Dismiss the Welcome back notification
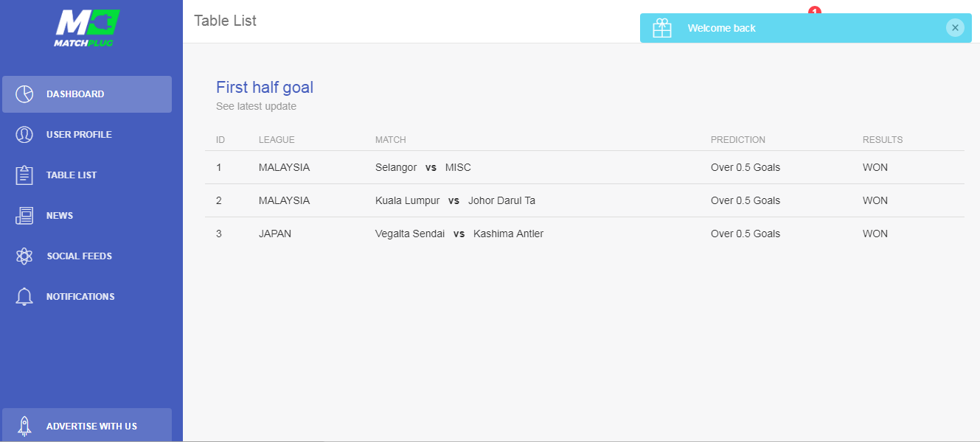 click(955, 28)
